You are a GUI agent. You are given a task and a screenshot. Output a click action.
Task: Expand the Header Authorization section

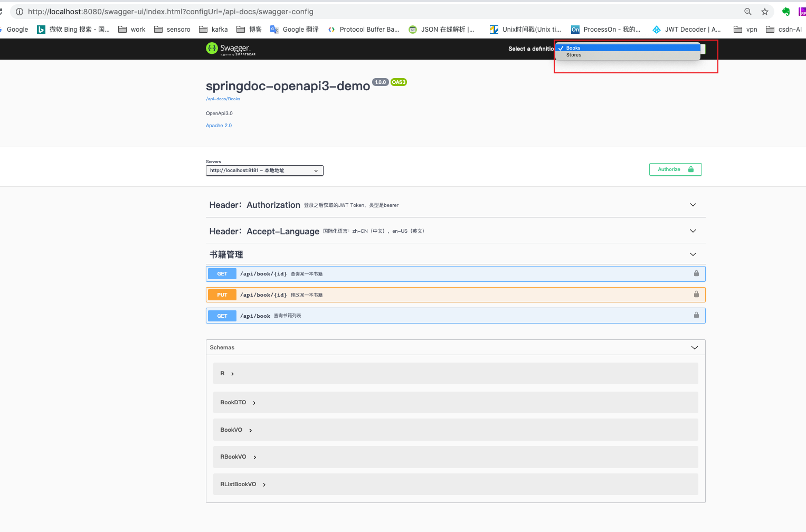click(x=693, y=205)
